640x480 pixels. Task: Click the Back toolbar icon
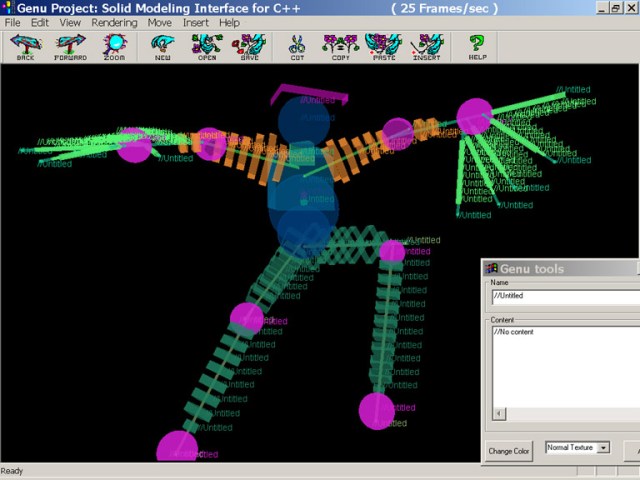click(25, 47)
